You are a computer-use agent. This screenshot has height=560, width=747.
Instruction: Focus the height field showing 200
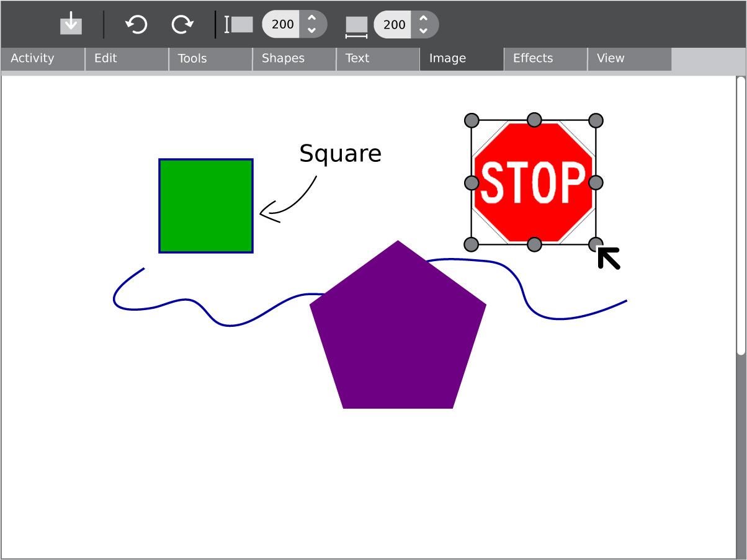[x=282, y=25]
